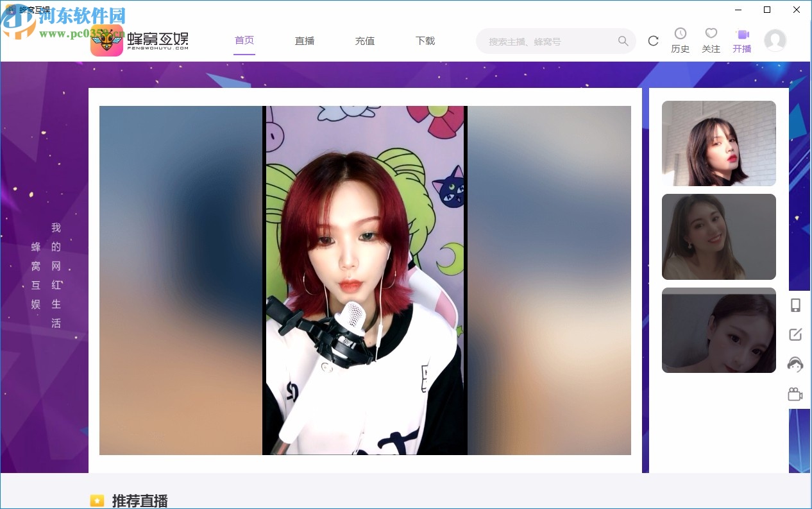Click the video camera icon on right edge

point(795,393)
